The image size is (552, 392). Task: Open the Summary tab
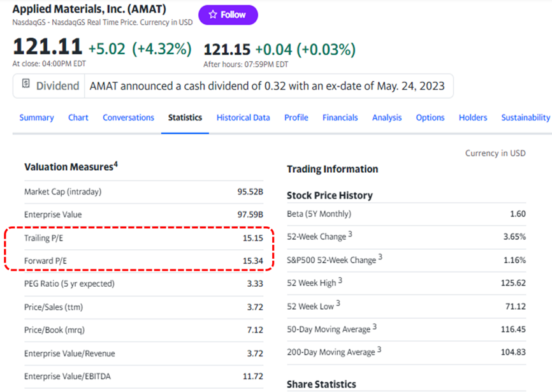coord(36,117)
